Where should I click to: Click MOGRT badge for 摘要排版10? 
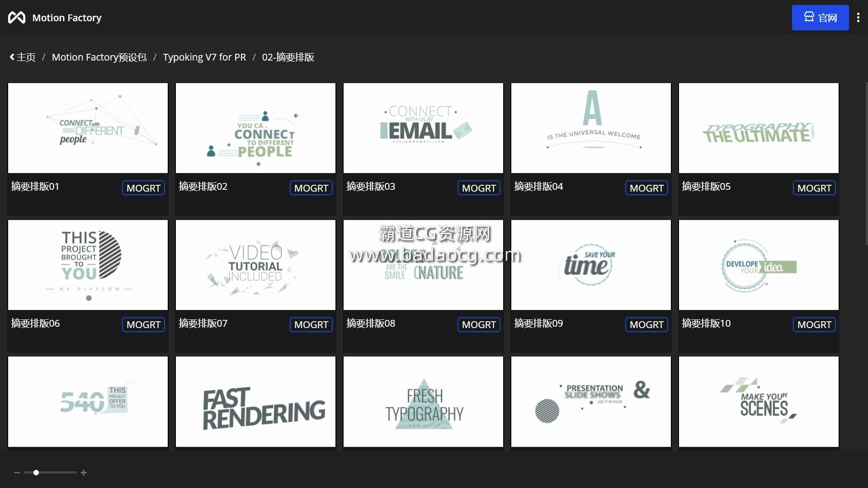(814, 324)
